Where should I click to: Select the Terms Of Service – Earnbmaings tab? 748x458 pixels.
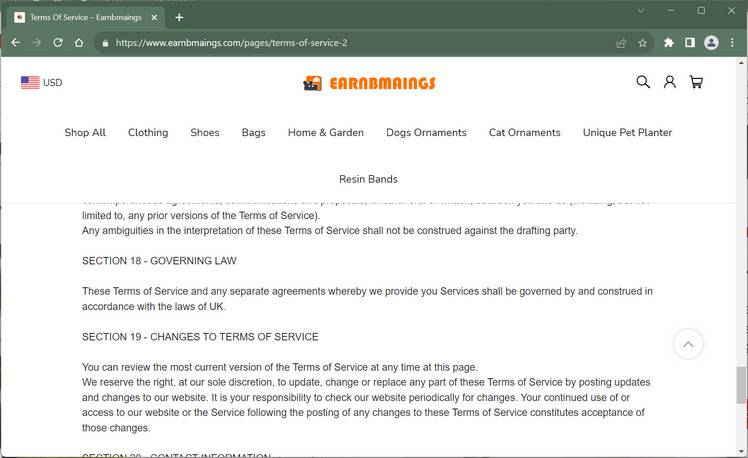[86, 18]
